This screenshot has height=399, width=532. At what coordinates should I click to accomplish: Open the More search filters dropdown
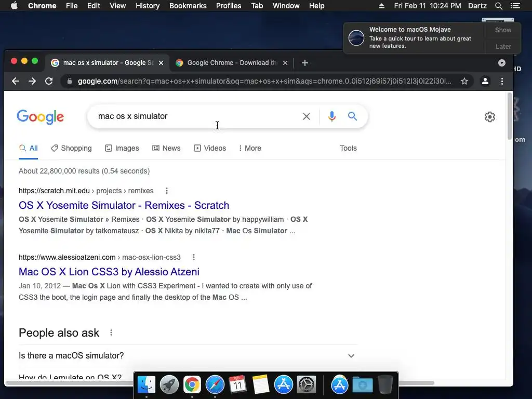(x=250, y=148)
